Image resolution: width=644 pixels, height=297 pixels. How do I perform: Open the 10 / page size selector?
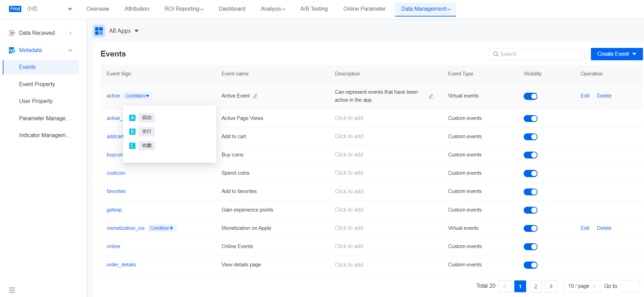click(582, 286)
